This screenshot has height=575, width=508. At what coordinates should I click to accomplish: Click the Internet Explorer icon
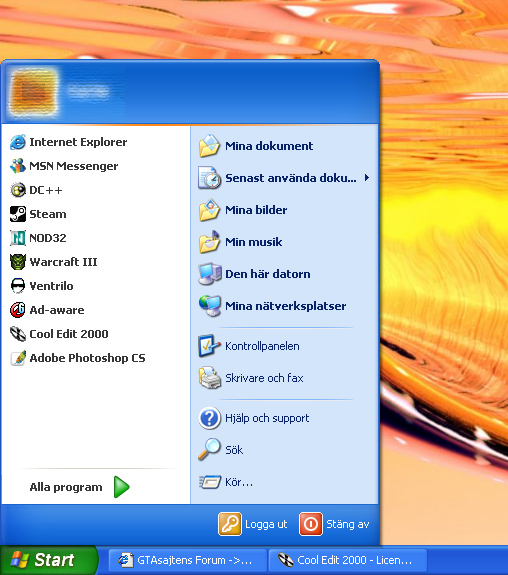pos(18,142)
